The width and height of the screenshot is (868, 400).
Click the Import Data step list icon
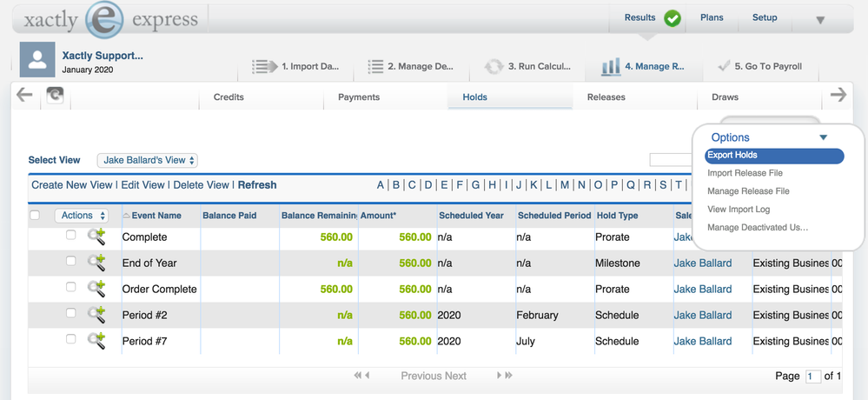click(x=265, y=66)
